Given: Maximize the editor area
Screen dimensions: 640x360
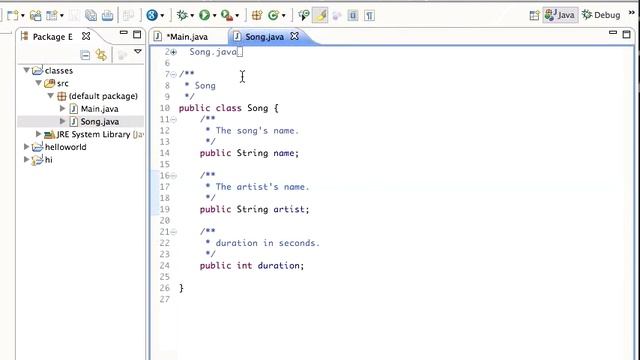Looking at the screenshot, I should point(627,34).
